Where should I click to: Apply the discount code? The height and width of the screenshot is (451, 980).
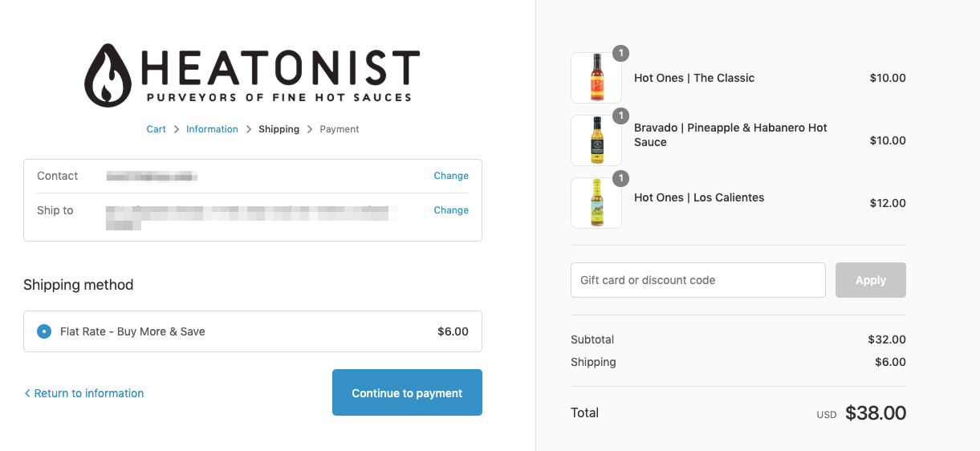point(870,280)
